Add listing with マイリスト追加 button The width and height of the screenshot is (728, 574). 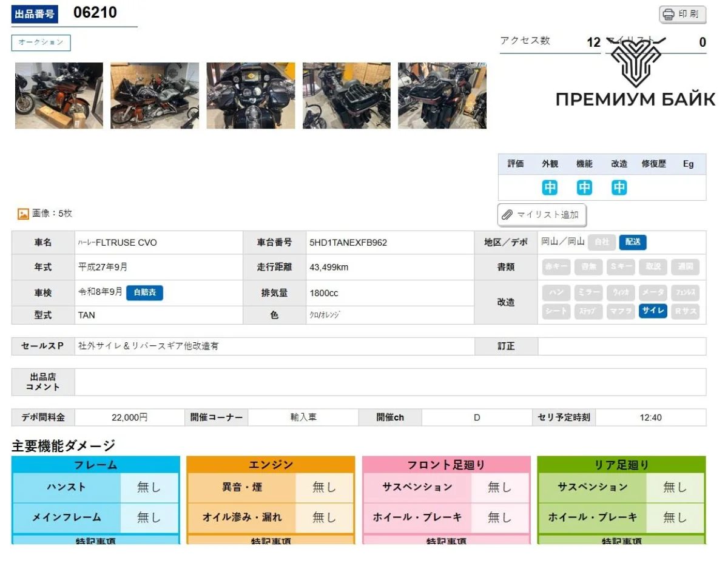542,215
